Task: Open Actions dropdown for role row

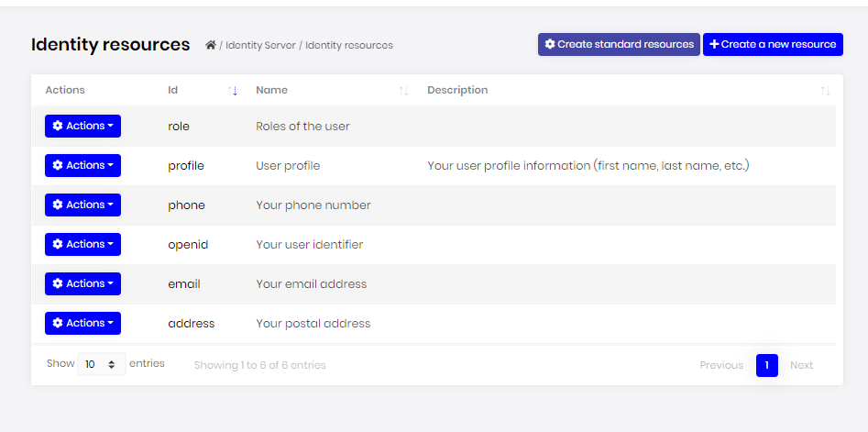Action: [82, 126]
